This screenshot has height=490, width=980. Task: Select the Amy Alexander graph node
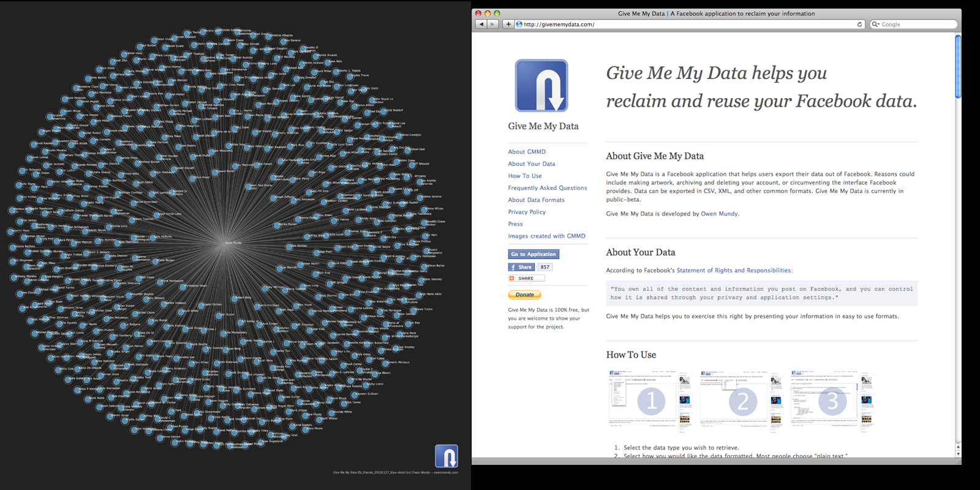point(295,200)
